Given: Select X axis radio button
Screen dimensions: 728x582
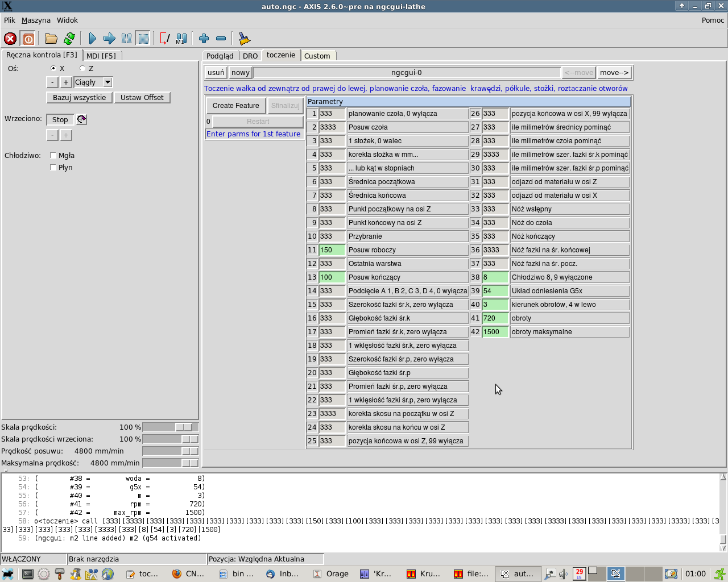Looking at the screenshot, I should [53, 68].
